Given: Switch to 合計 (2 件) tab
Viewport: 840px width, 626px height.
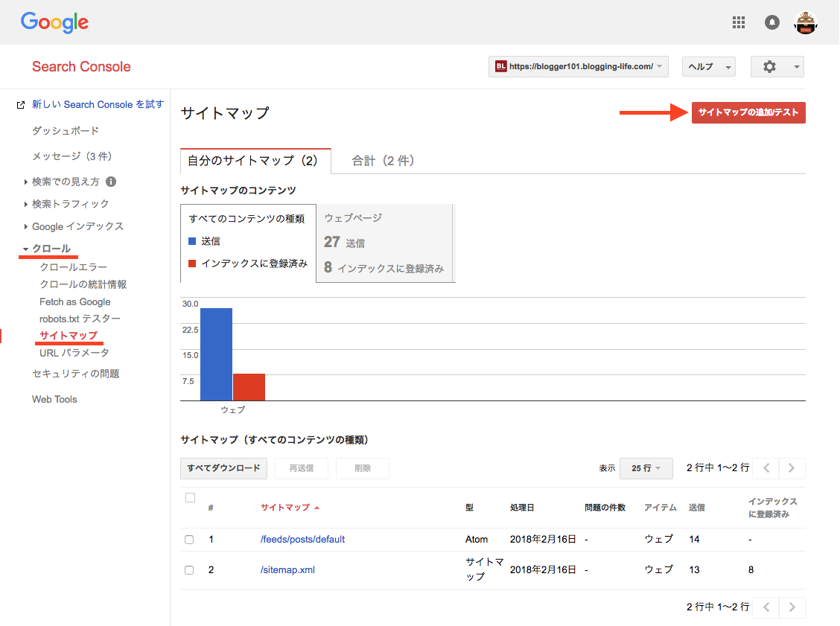Looking at the screenshot, I should point(383,161).
